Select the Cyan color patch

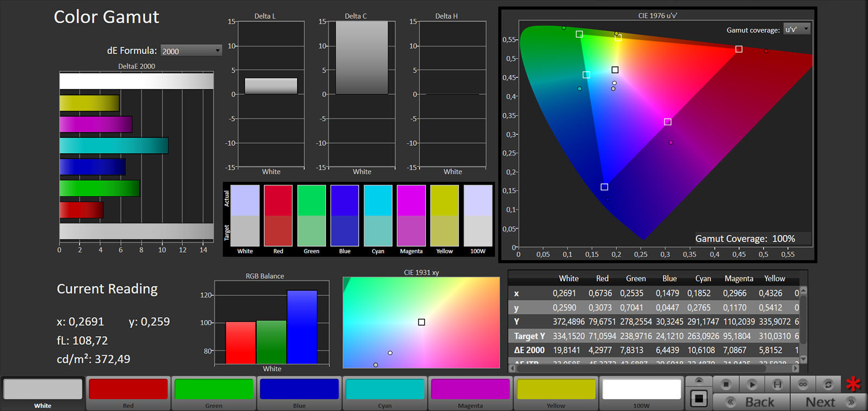(385, 389)
